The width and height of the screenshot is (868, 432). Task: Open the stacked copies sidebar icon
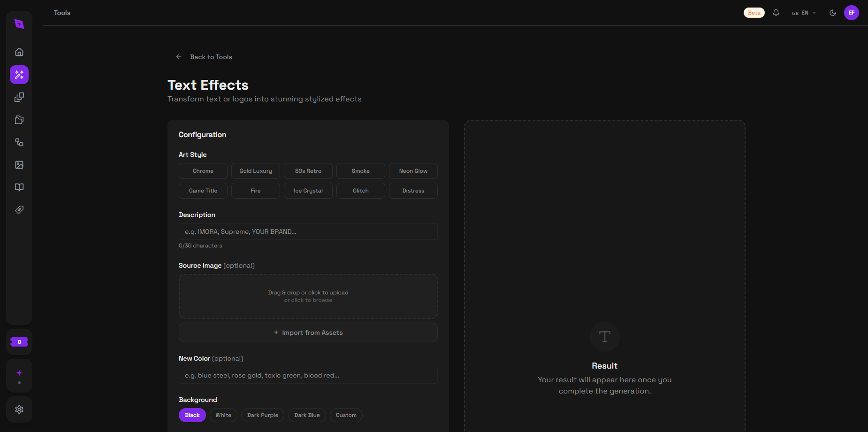19,97
